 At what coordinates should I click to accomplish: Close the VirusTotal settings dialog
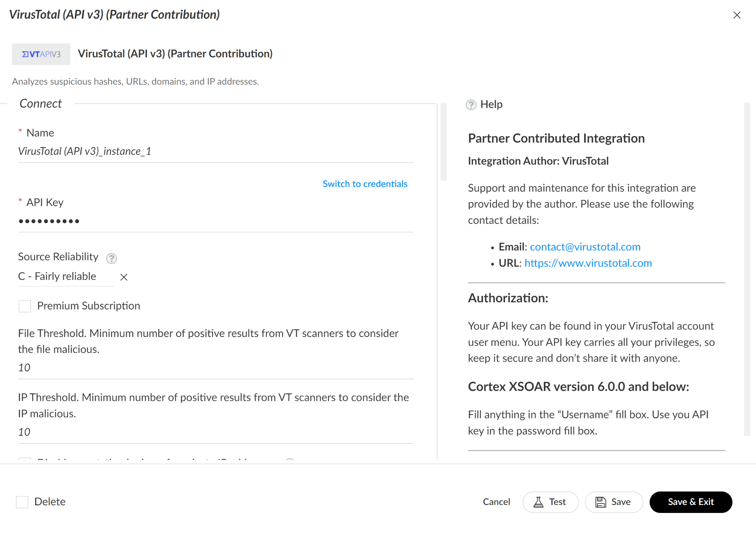point(737,15)
